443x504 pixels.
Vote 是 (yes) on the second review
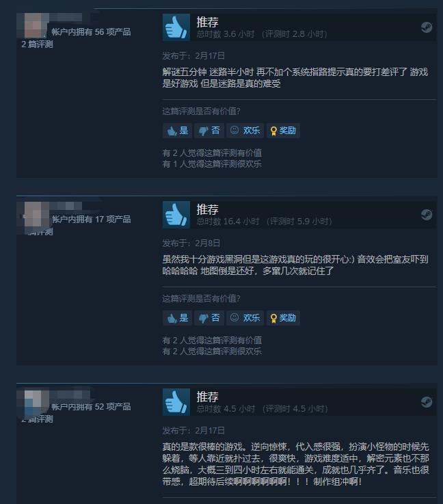pyautogui.click(x=177, y=318)
